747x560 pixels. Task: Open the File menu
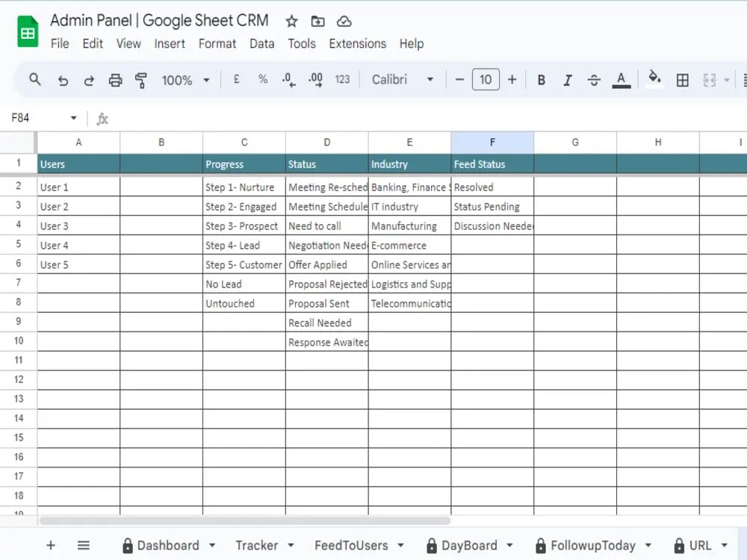click(60, 44)
